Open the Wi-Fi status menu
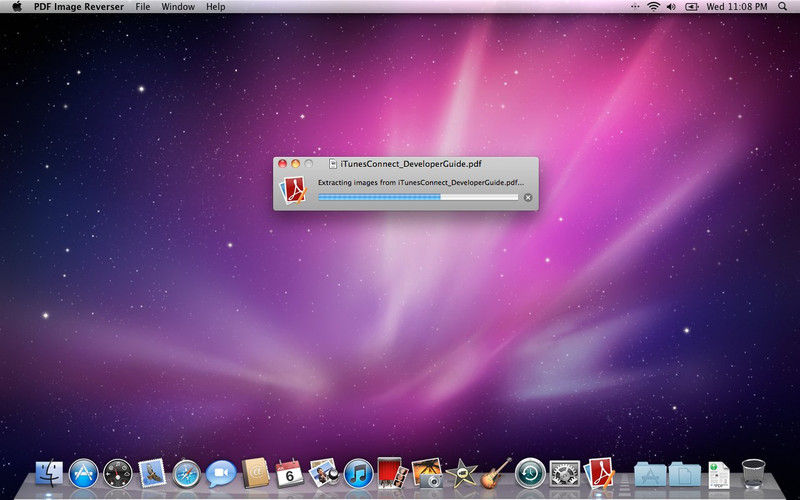Viewport: 800px width, 500px height. [x=653, y=7]
